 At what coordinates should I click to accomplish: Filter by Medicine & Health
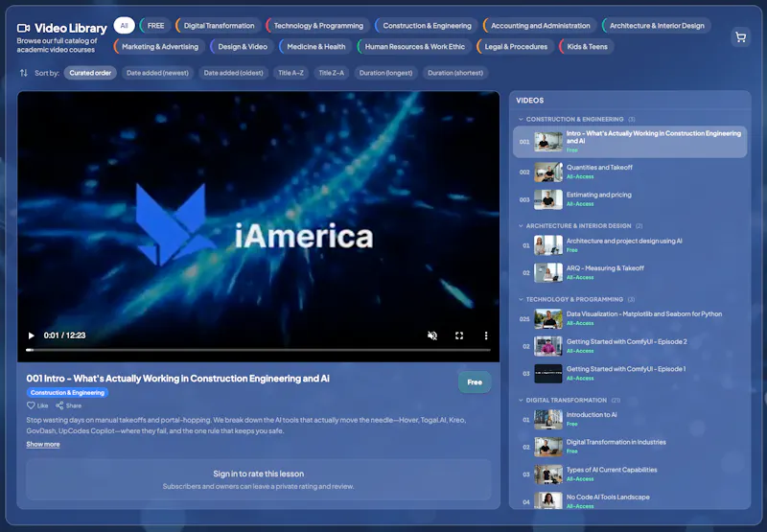[x=315, y=46]
